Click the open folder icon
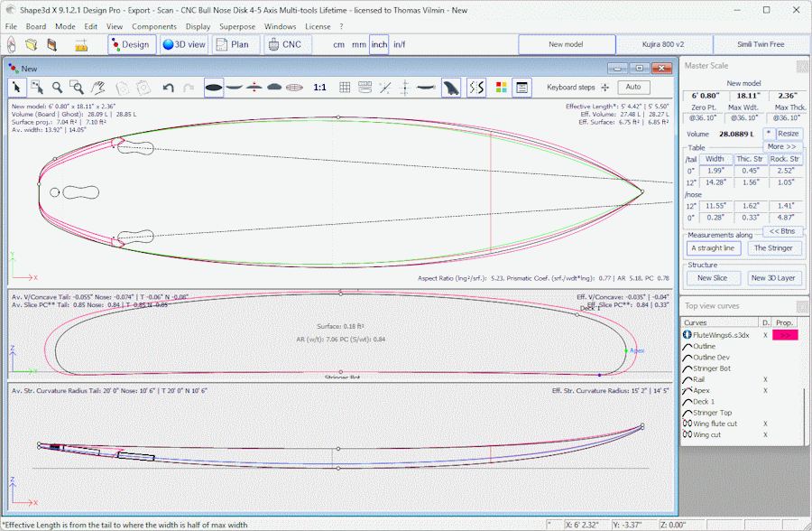Image resolution: width=812 pixels, height=531 pixels. coord(32,44)
